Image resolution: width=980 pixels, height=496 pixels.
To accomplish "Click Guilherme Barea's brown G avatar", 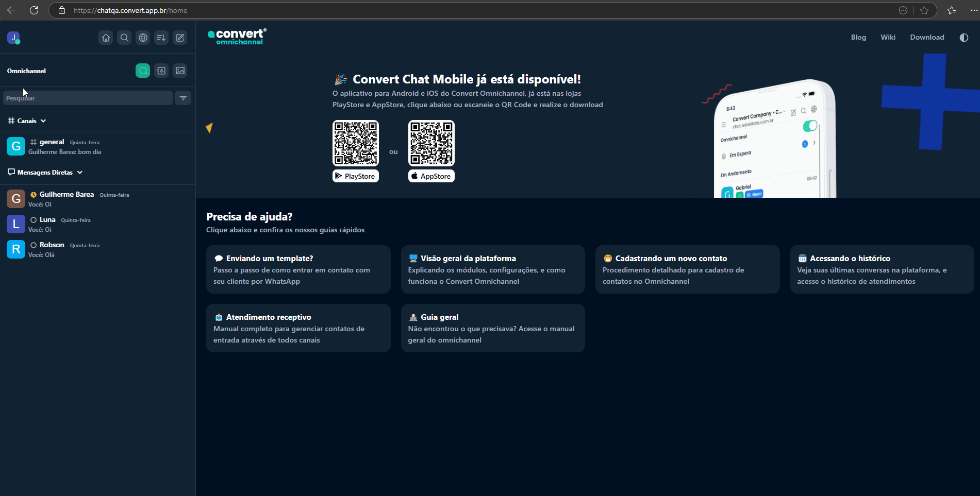I will (16, 199).
